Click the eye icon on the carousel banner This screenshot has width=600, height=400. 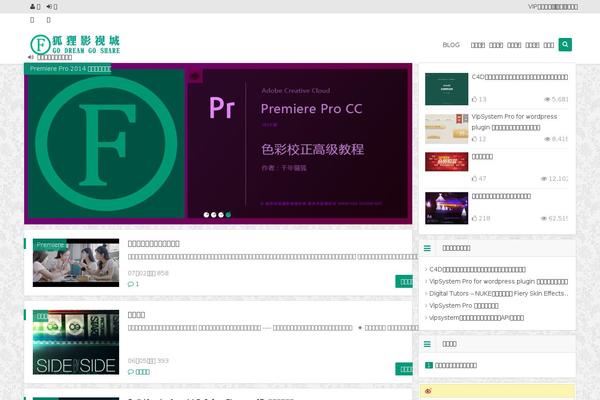tap(194, 76)
